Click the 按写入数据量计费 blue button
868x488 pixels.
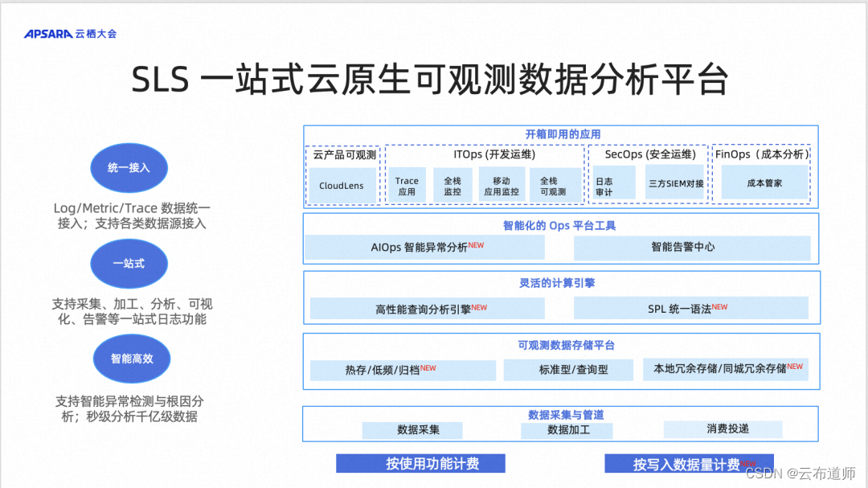pyautogui.click(x=690, y=464)
